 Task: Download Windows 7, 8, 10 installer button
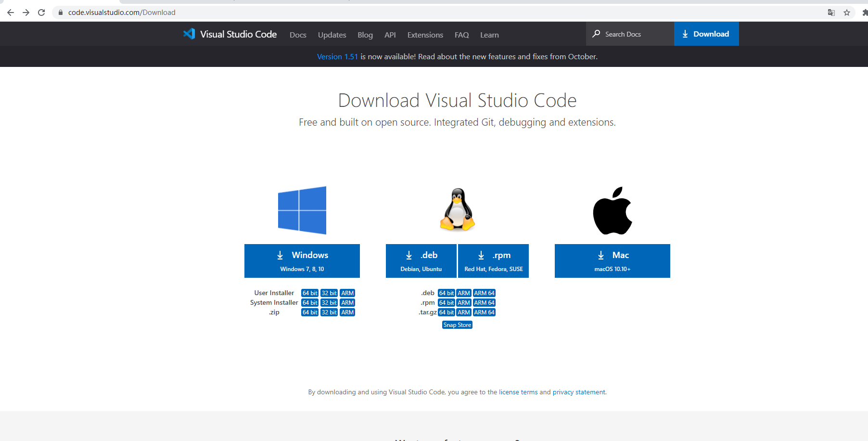(x=302, y=261)
